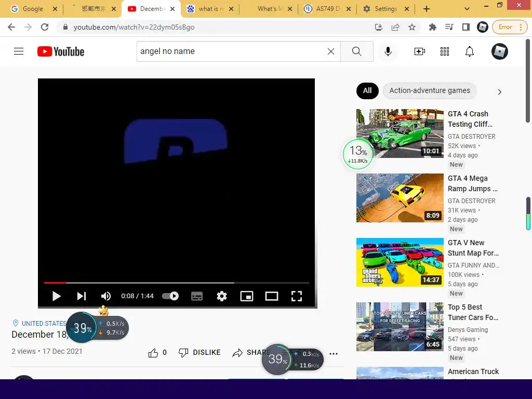Visit the Denys Gaming channel name
532x399 pixels.
pyautogui.click(x=468, y=330)
